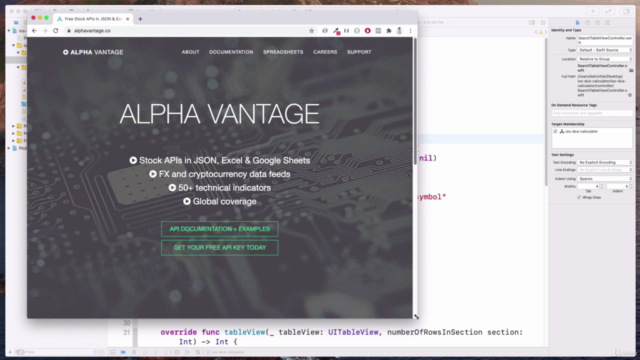
Task: Go back in browser history
Action: pyautogui.click(x=34, y=31)
